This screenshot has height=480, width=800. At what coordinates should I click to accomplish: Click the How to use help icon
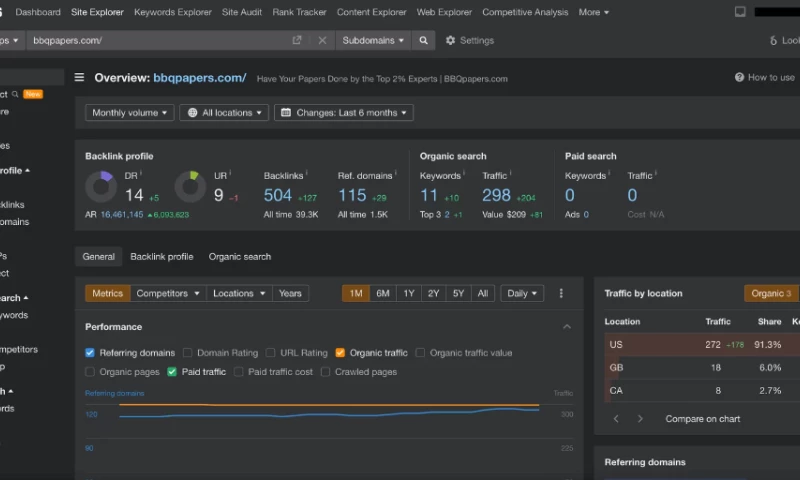[x=739, y=77]
